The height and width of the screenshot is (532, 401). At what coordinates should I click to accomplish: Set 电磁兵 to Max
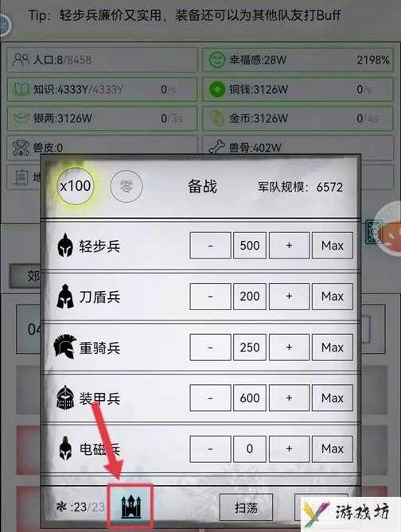click(333, 449)
